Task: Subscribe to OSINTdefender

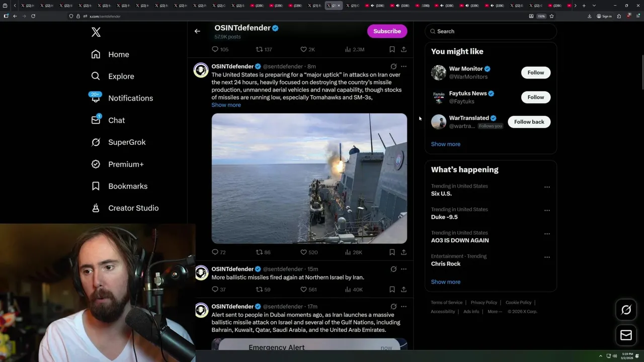Action: coord(387,31)
